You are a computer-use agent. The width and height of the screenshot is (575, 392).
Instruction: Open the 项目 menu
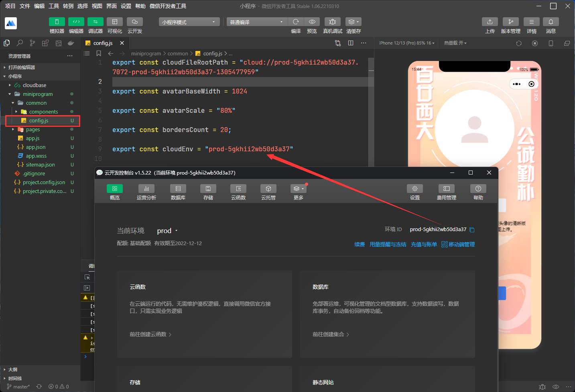[x=10, y=6]
